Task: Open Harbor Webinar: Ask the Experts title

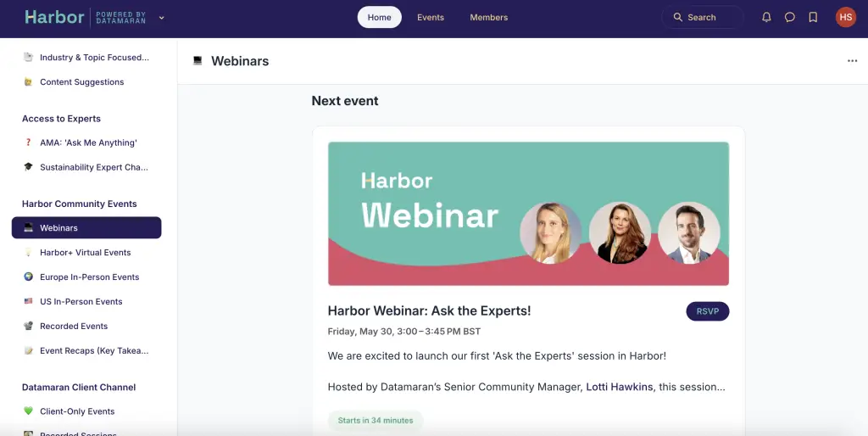Action: pos(429,310)
